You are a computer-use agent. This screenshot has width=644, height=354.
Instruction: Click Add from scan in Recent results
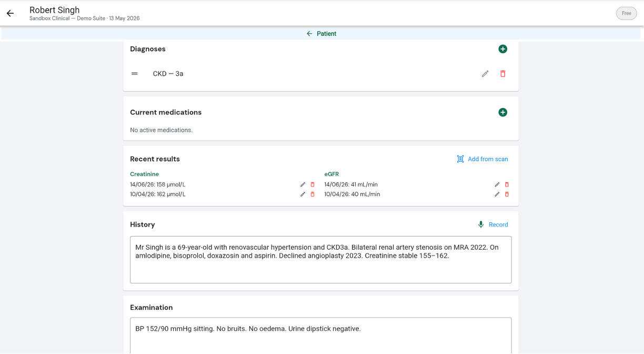[x=482, y=159]
